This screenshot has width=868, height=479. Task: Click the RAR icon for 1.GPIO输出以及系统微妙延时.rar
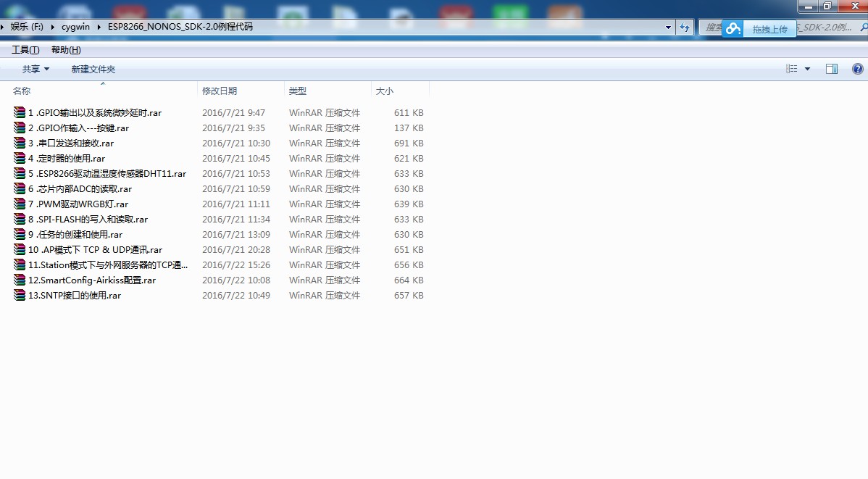point(20,112)
